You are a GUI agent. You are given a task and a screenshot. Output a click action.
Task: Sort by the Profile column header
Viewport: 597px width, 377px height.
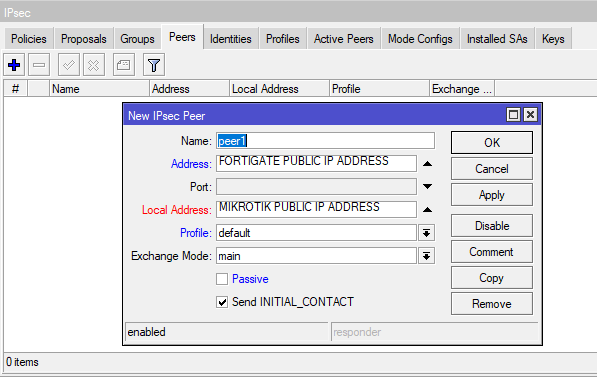(379, 89)
